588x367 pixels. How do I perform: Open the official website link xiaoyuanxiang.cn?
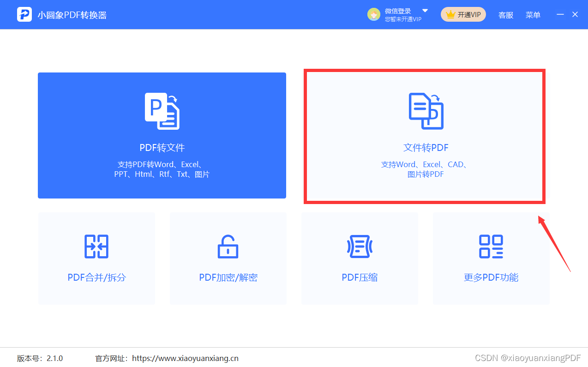point(185,358)
